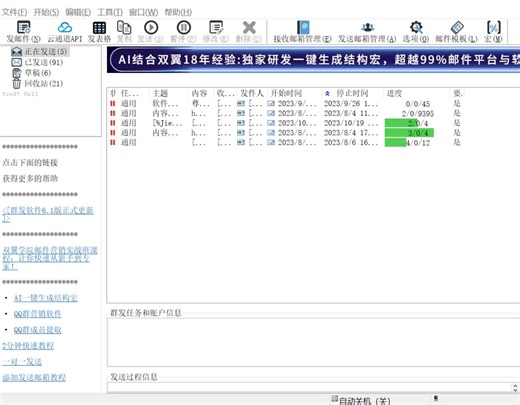Select the task row with progress 2/0/9395
The height and width of the screenshot is (405, 520).
286,113
